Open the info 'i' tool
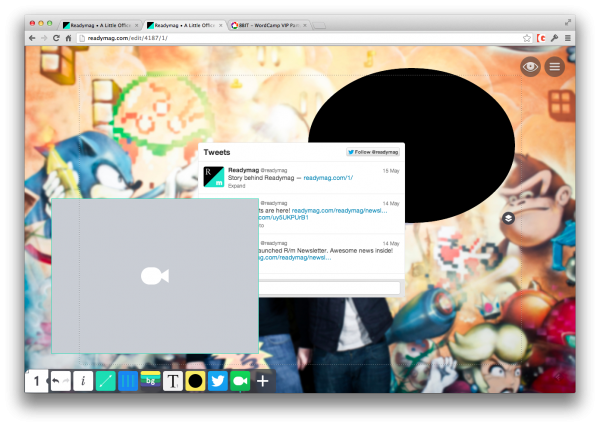600x427 pixels. coord(83,381)
